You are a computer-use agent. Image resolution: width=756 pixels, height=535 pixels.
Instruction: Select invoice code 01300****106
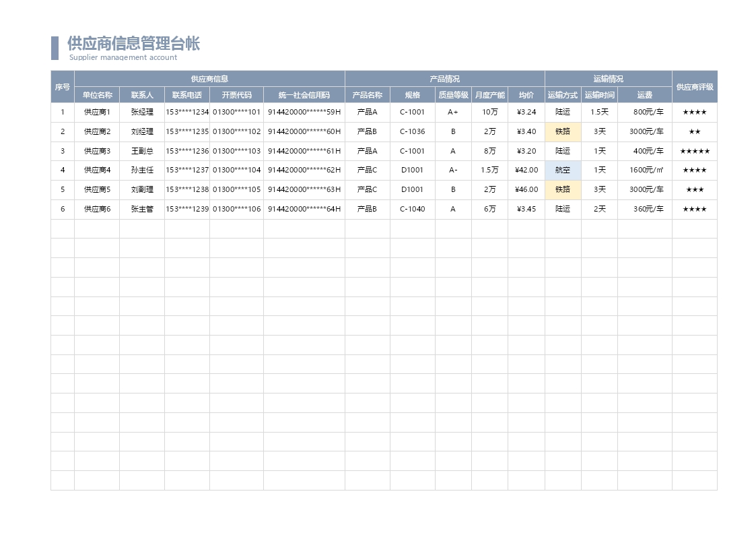pos(237,209)
